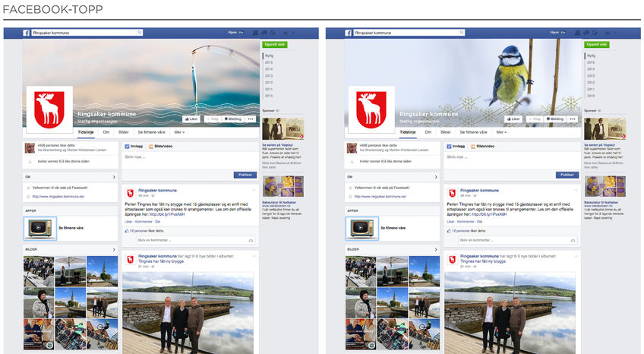Click three-dots more button on fishing-rod cover

[251, 119]
